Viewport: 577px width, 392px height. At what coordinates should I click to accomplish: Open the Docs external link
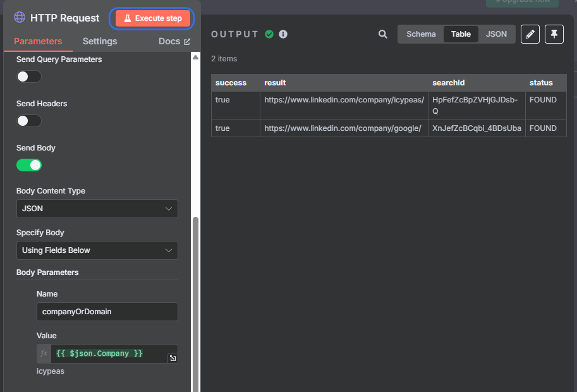coord(174,41)
